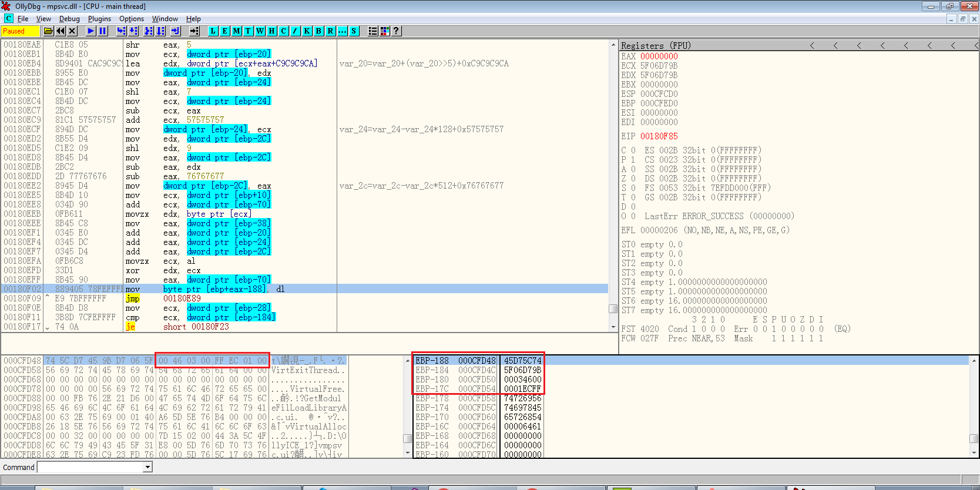Screen dimensions: 980x490
Task: Click the Step into icon
Action: [x=121, y=31]
